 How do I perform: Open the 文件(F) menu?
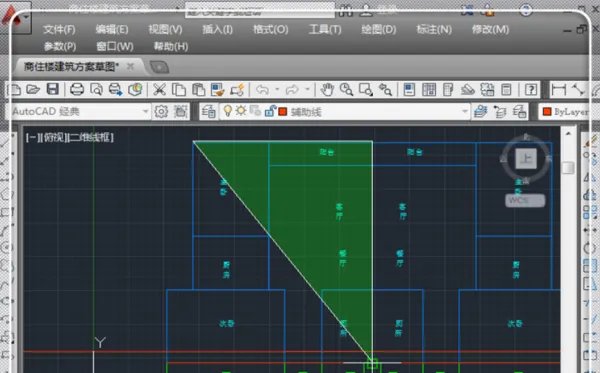coord(59,29)
